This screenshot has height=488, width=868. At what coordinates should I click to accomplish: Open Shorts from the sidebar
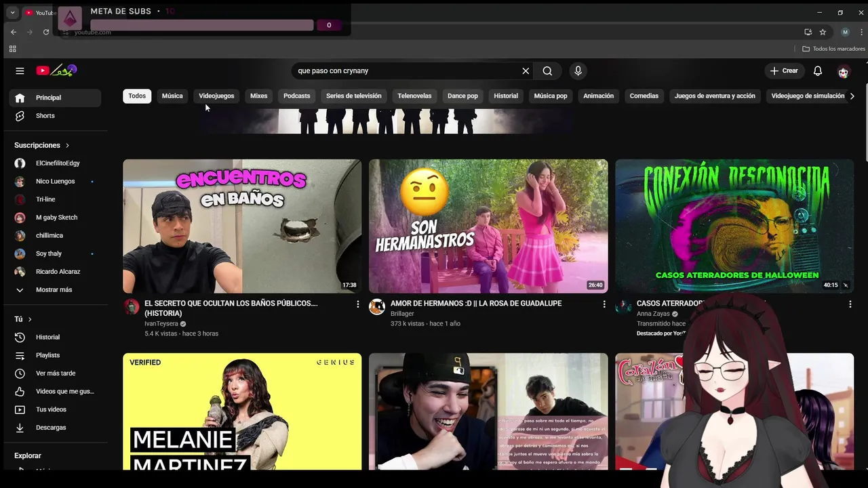click(55, 116)
